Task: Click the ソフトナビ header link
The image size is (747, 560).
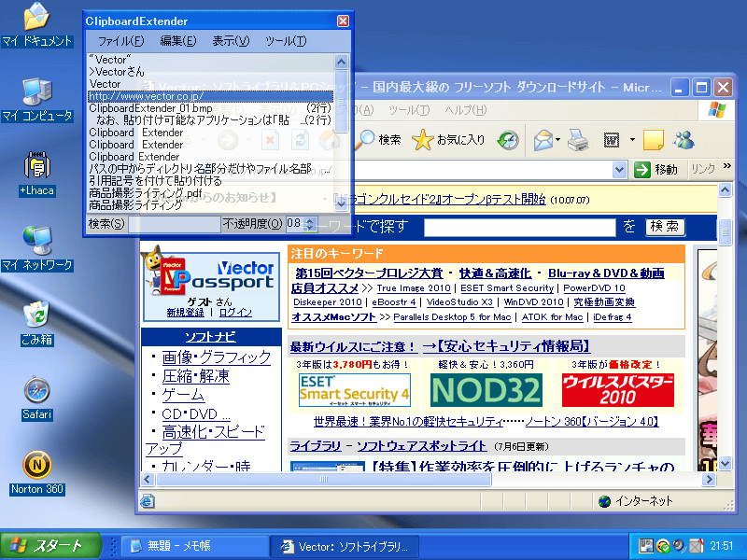Action: 210,337
